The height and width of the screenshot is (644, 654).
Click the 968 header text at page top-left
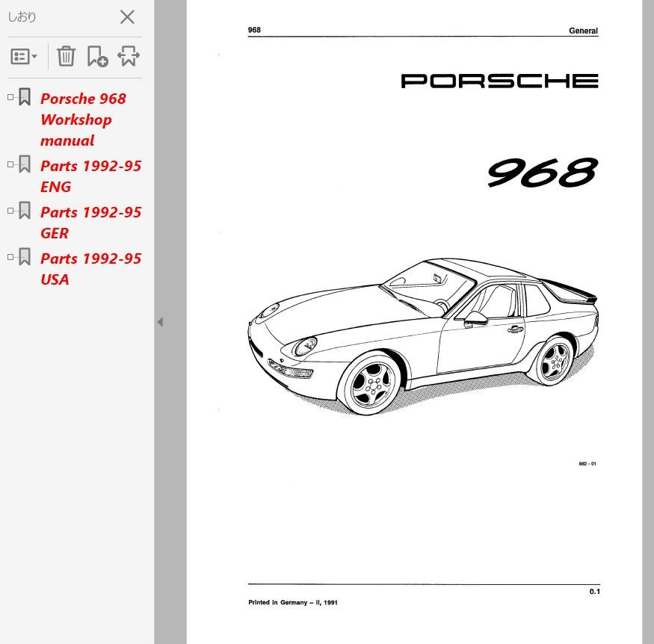[x=254, y=30]
